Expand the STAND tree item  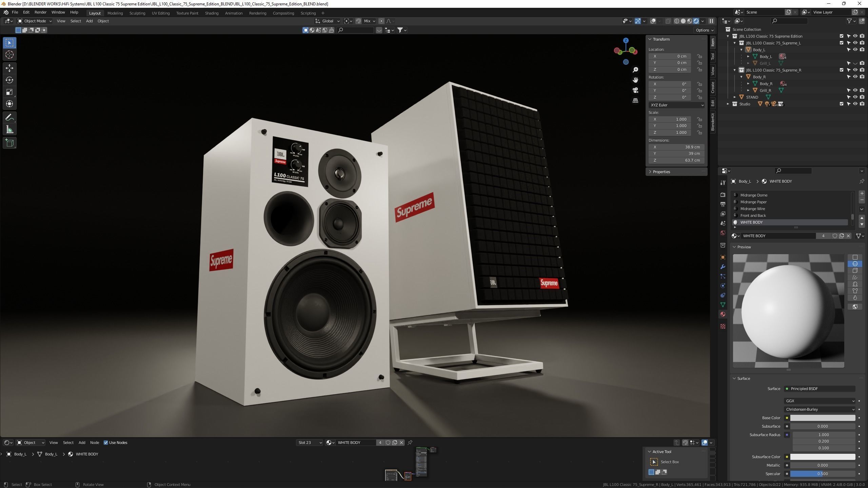click(735, 97)
